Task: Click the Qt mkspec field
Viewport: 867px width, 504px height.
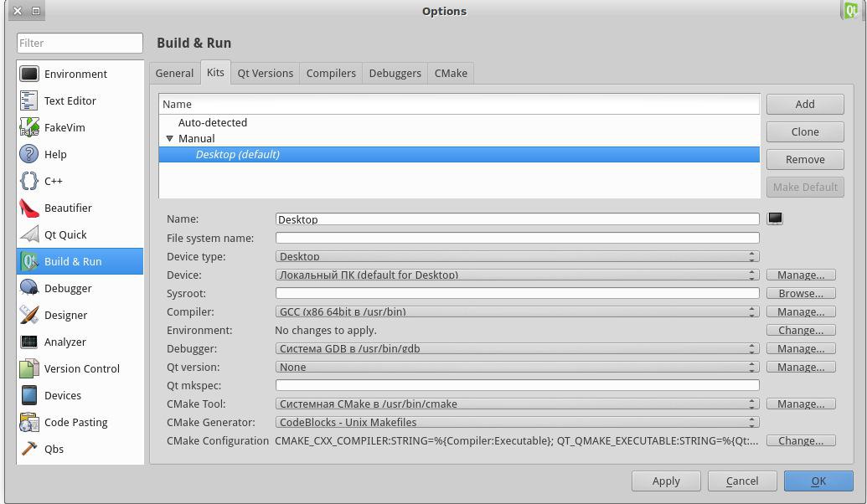Action: coord(517,385)
